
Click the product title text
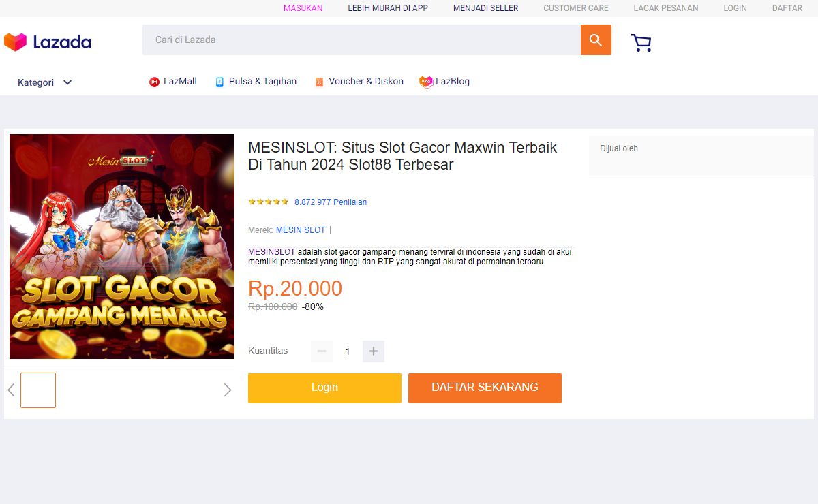pyautogui.click(x=403, y=156)
